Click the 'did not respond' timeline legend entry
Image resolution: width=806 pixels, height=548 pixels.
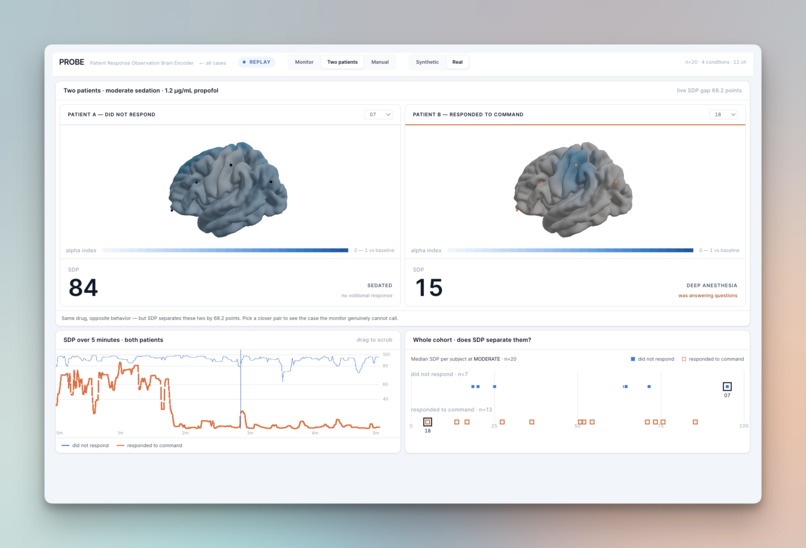pyautogui.click(x=85, y=446)
